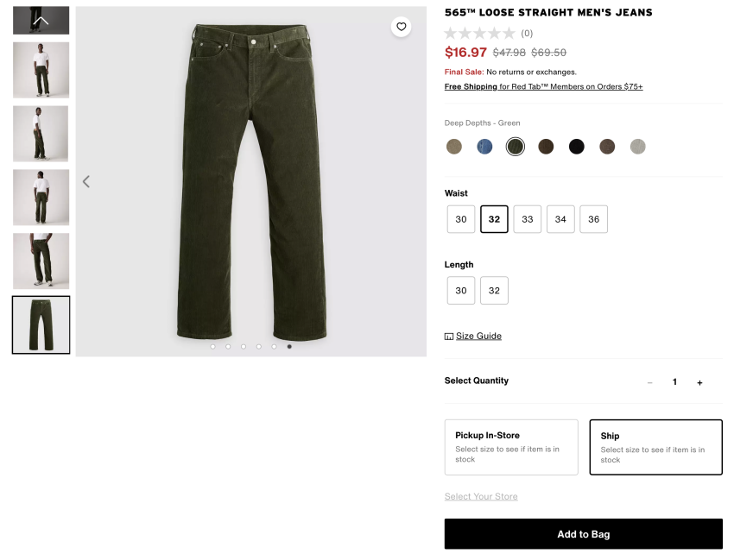
Task: Select waist size 30
Action: [461, 219]
